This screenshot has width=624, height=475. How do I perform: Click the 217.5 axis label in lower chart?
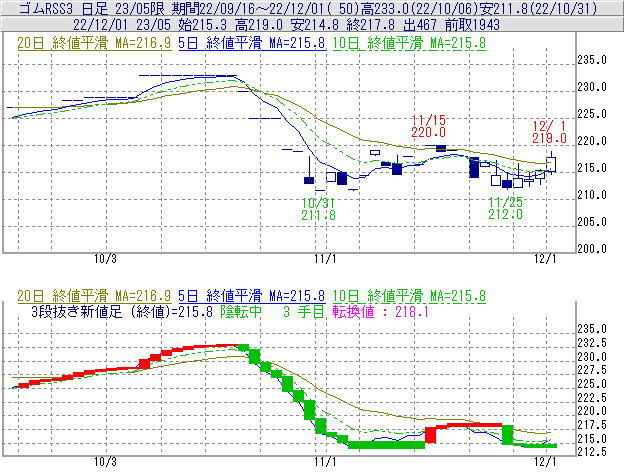point(592,425)
